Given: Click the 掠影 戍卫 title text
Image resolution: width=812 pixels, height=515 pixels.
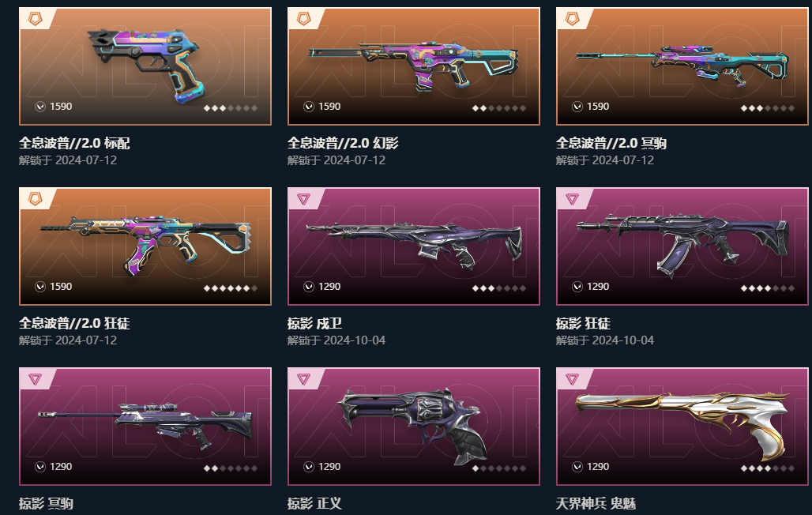Looking at the screenshot, I should (314, 323).
